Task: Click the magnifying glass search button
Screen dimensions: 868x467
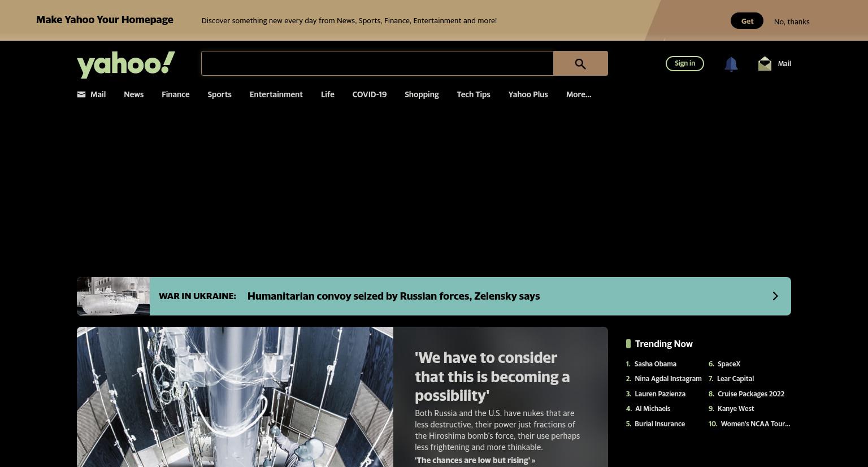Action: coord(580,63)
